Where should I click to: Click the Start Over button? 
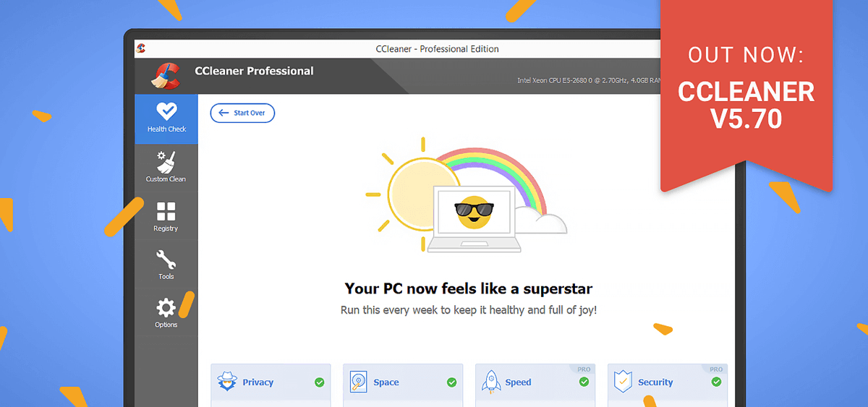tap(242, 113)
